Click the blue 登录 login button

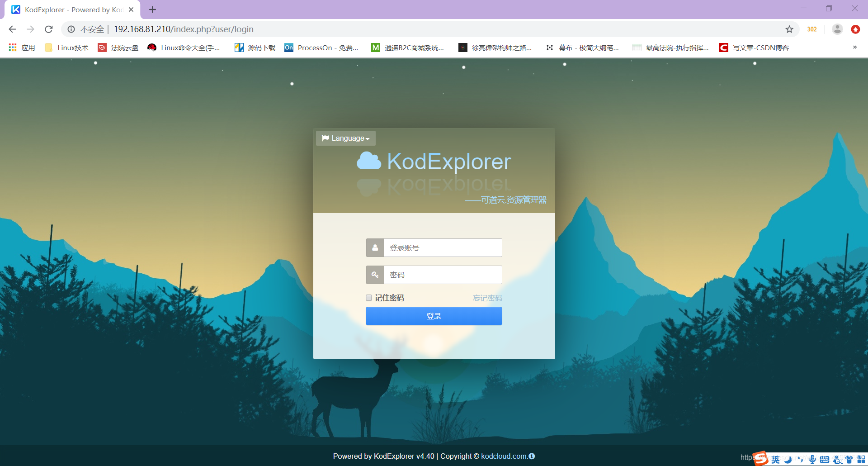click(434, 316)
